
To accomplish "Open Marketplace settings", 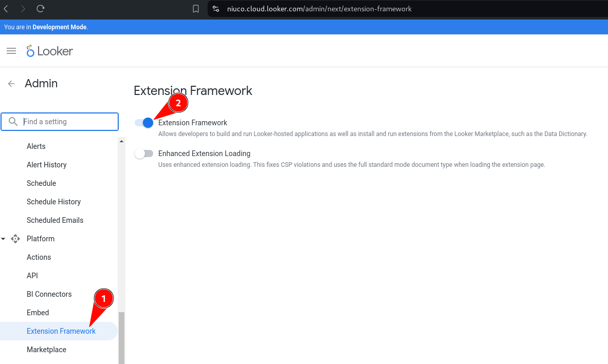I will point(47,350).
